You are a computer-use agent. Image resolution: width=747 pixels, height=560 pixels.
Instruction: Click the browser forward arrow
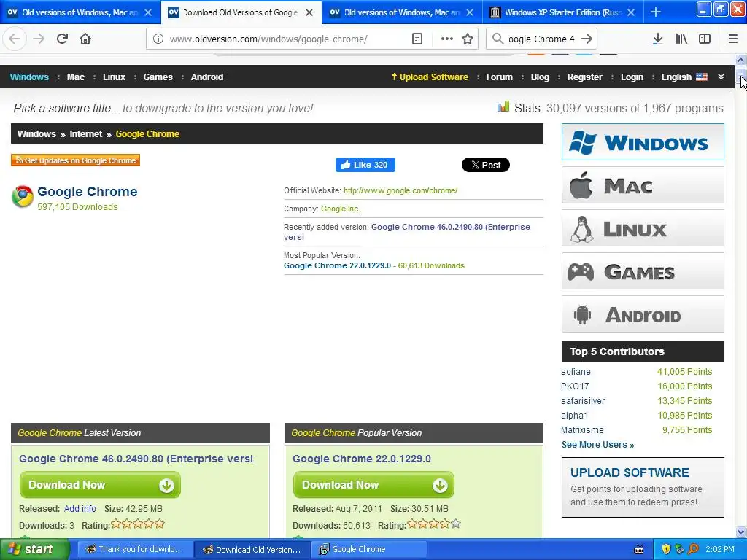pos(39,39)
